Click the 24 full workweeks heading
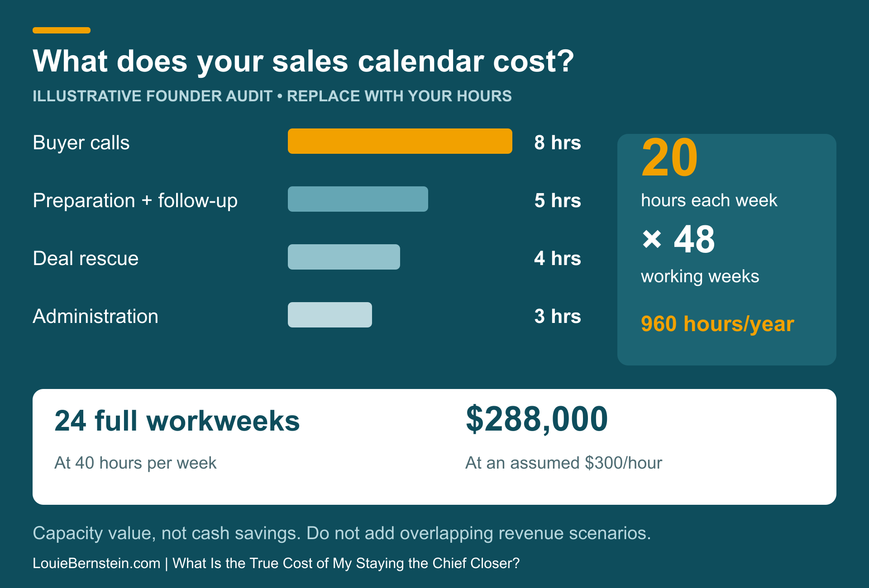This screenshot has width=869, height=588. pyautogui.click(x=177, y=421)
